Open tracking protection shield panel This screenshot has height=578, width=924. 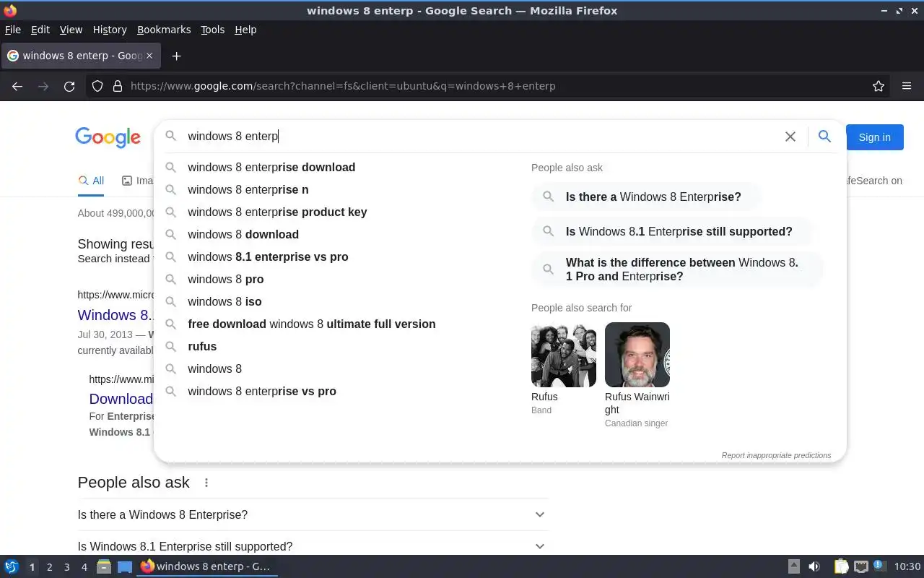click(97, 86)
